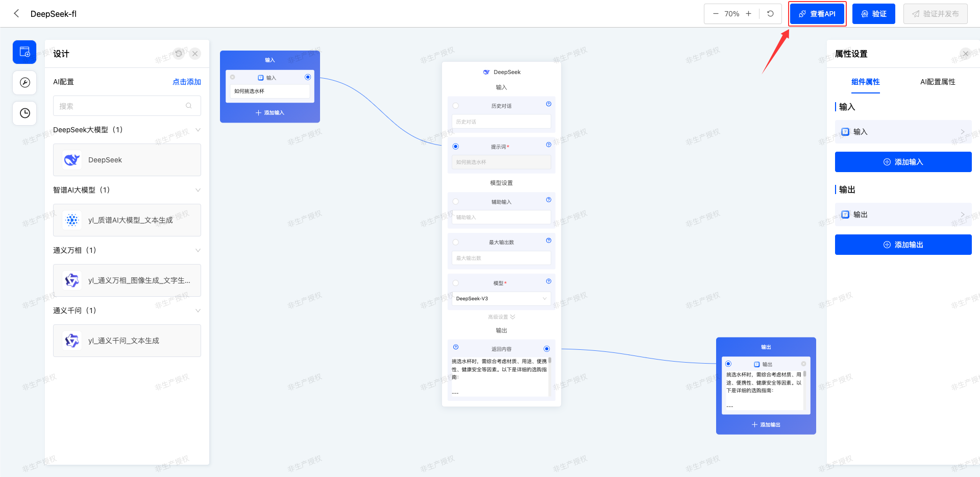
Task: Expand the 高级设置 section
Action: [501, 317]
